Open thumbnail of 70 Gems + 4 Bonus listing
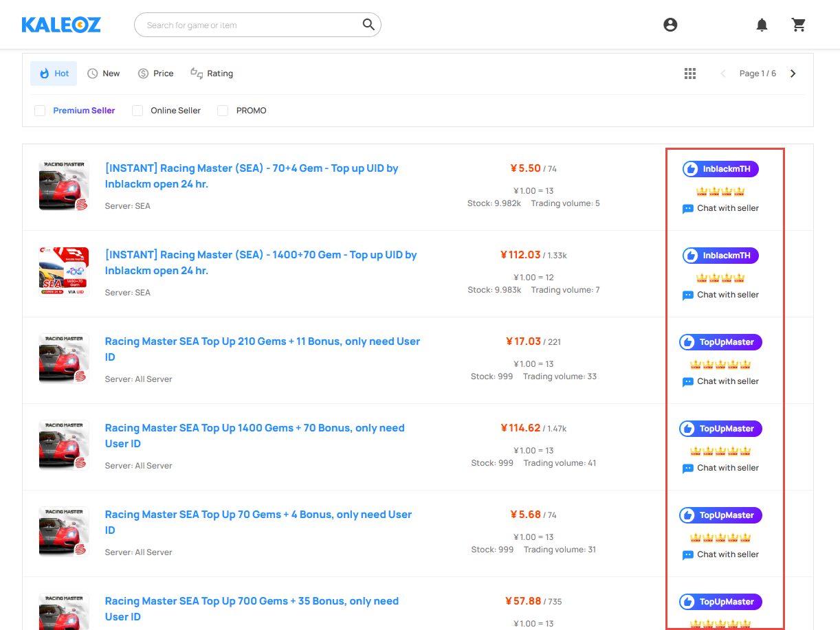 (x=64, y=532)
